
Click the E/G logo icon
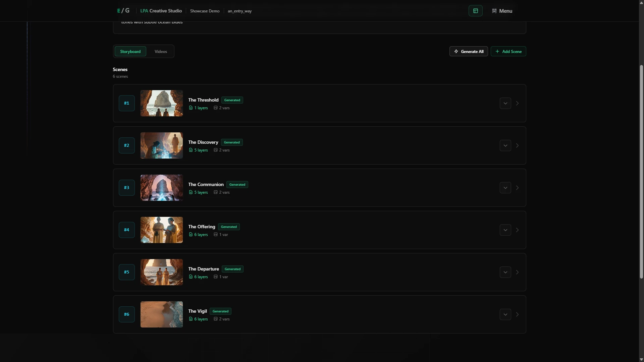tap(123, 11)
